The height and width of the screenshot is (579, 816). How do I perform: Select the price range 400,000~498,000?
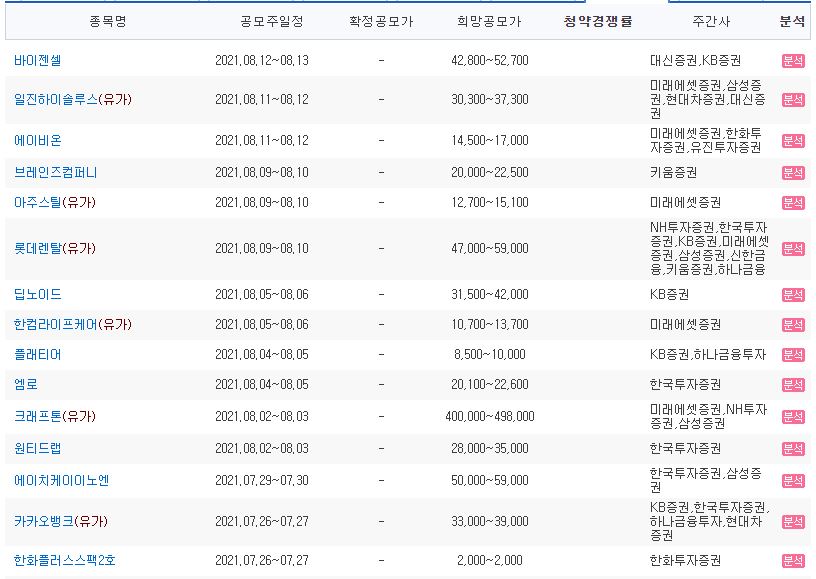pyautogui.click(x=490, y=417)
